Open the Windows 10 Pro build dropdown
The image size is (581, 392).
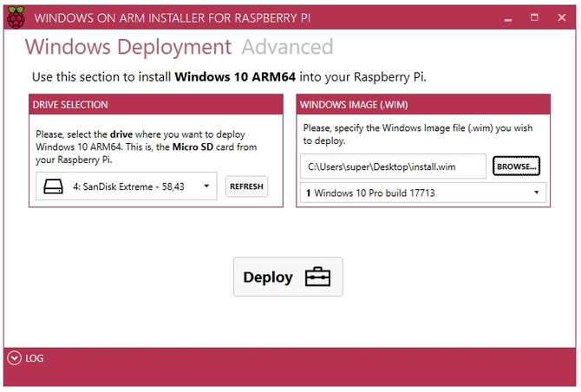coord(423,193)
